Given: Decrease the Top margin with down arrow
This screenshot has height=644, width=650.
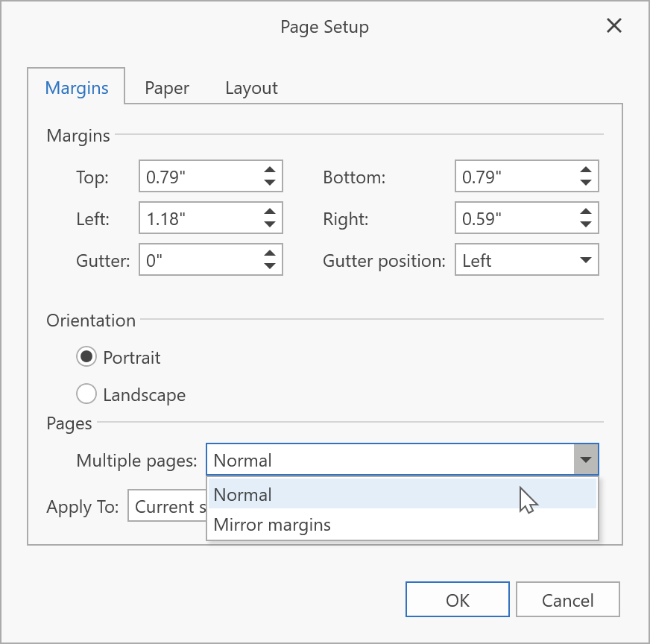Looking at the screenshot, I should tap(270, 183).
